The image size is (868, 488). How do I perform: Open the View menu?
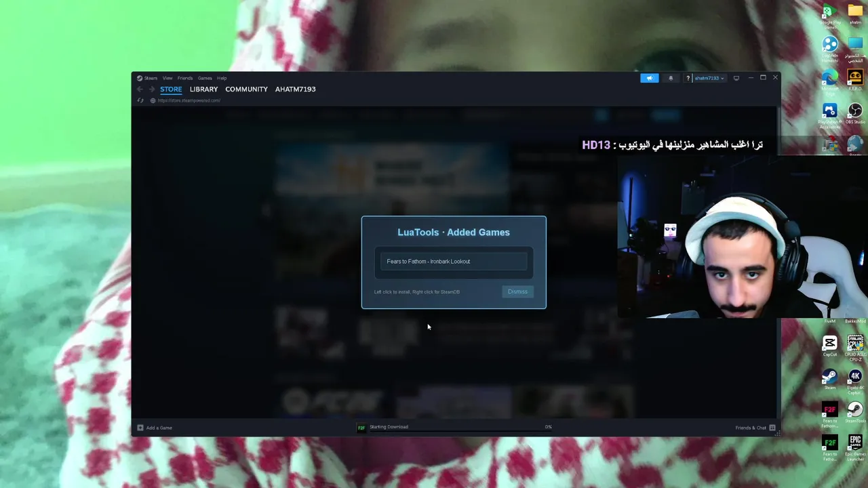click(167, 78)
